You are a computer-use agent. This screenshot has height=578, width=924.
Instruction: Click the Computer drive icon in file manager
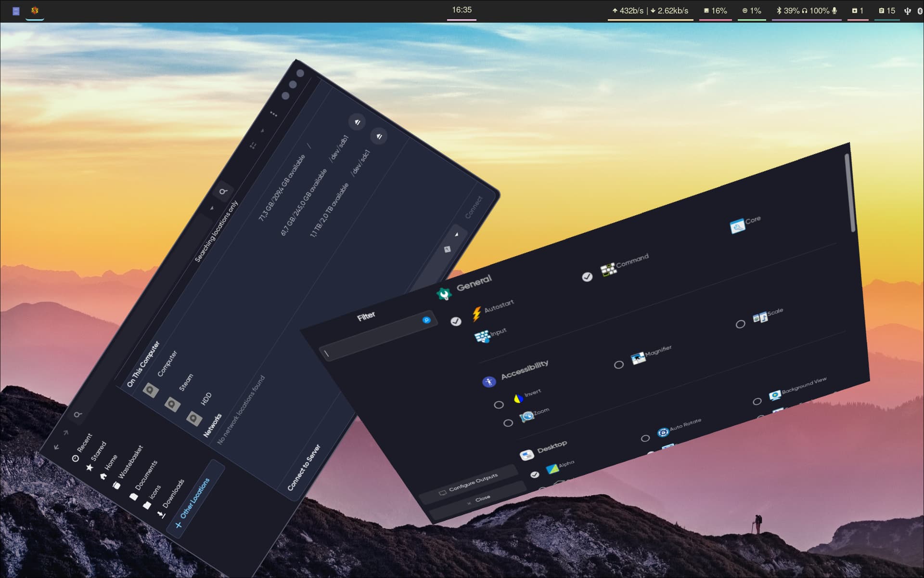tap(151, 390)
